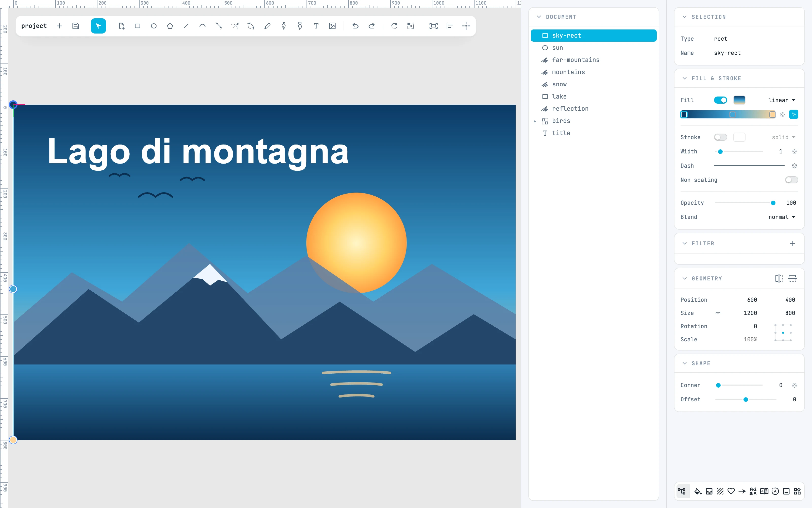
Task: Activate the line tool
Action: (x=186, y=26)
